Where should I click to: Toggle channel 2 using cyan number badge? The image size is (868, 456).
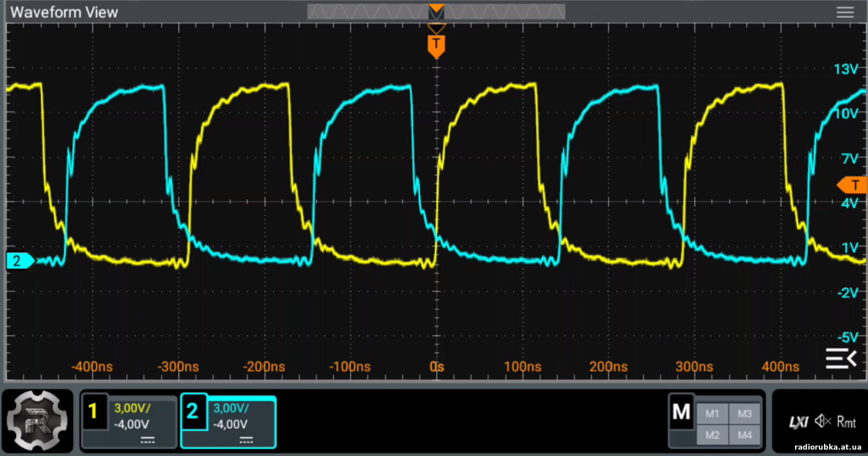[x=193, y=412]
